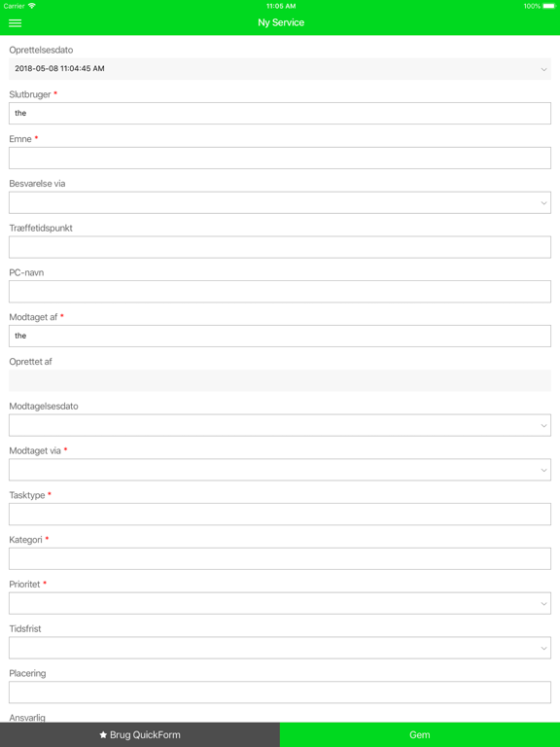
Task: Open the Prioritet dropdown
Action: [x=280, y=603]
